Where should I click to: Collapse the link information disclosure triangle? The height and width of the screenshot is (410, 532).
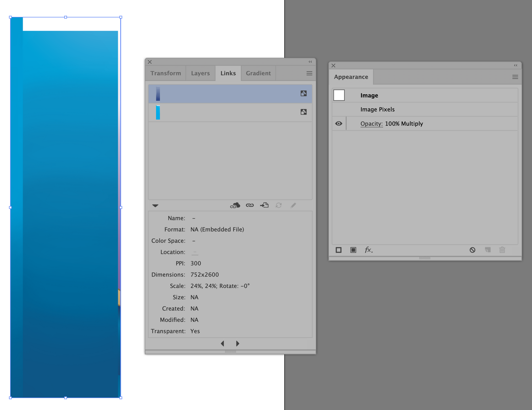155,205
